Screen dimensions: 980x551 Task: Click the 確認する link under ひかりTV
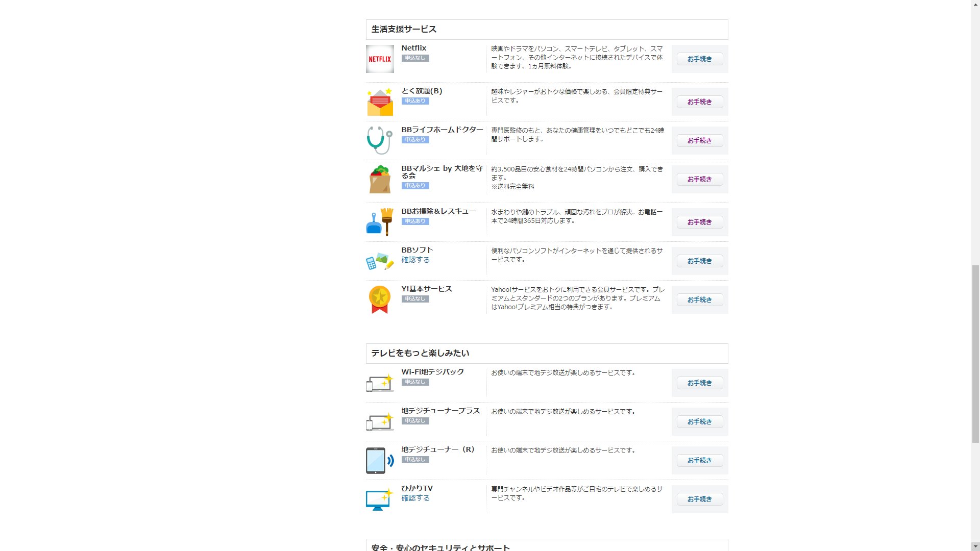[x=415, y=498]
